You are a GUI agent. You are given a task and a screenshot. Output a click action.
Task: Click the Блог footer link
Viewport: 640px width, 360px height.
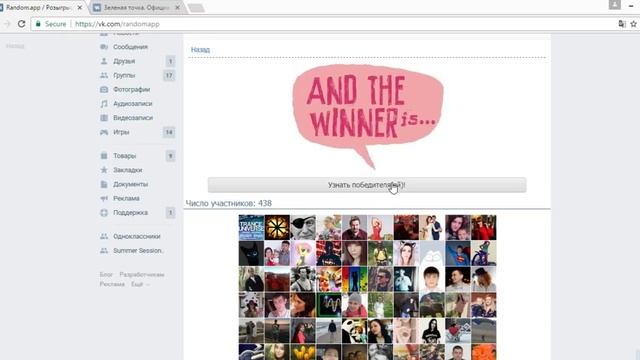pos(106,275)
